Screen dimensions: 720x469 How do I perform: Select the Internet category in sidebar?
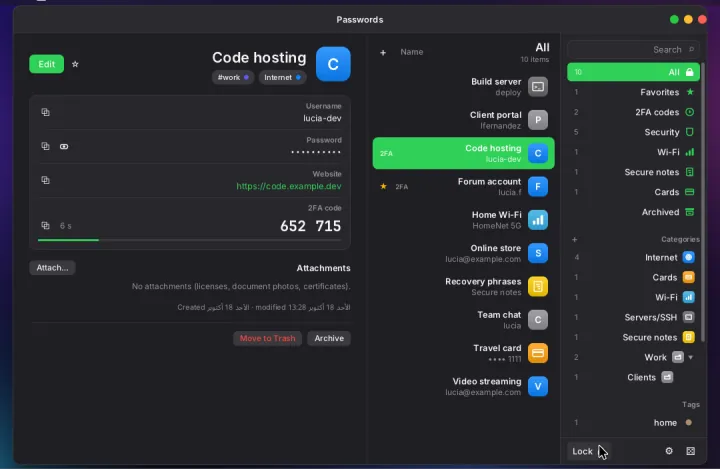click(x=633, y=258)
